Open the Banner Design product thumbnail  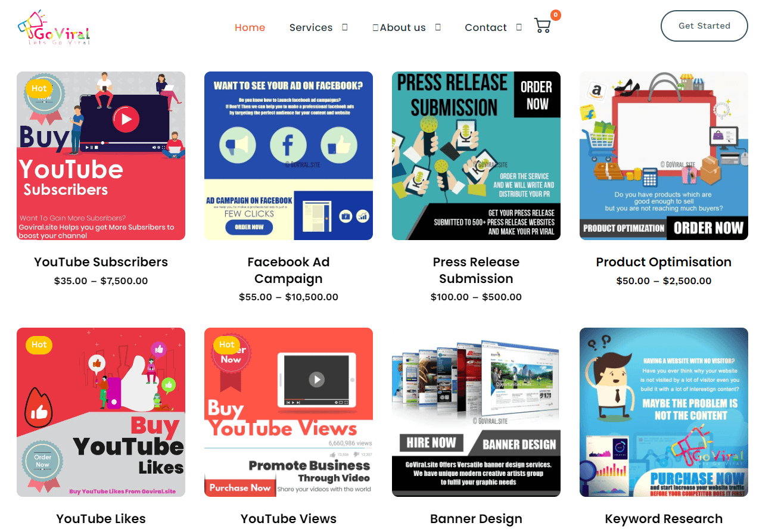point(476,412)
